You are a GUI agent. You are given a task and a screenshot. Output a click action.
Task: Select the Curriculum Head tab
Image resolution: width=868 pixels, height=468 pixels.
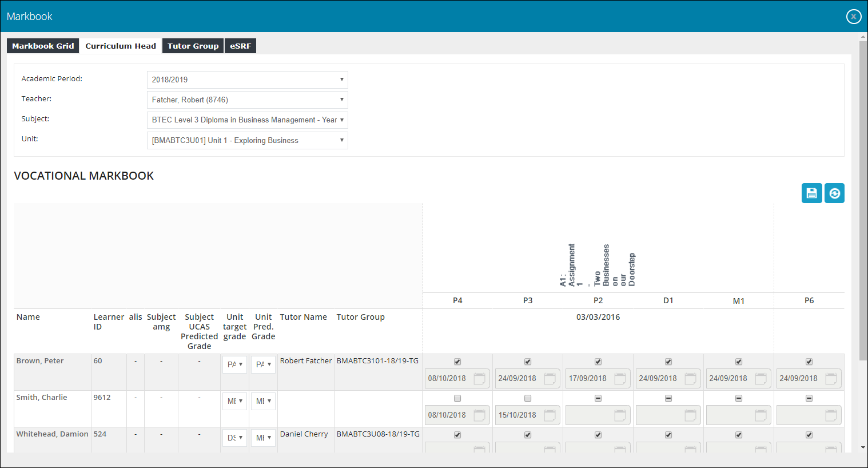(121, 46)
